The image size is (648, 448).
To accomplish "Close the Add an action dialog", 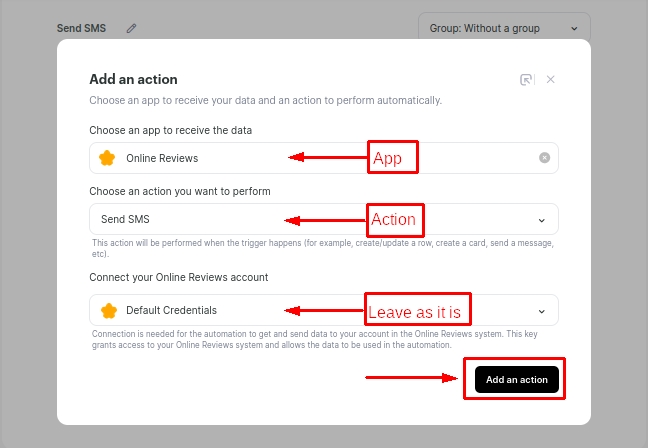I will [x=550, y=79].
